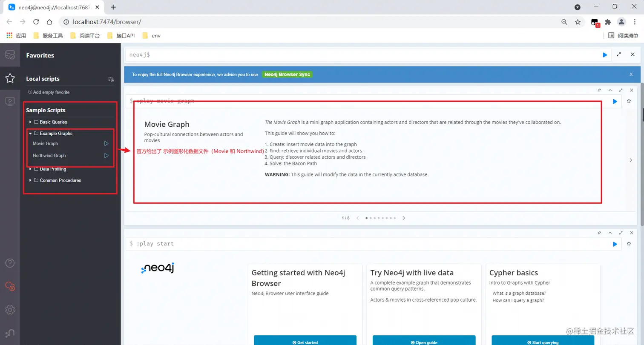Close the :play movie-graph frame
The height and width of the screenshot is (345, 644).
(x=632, y=90)
